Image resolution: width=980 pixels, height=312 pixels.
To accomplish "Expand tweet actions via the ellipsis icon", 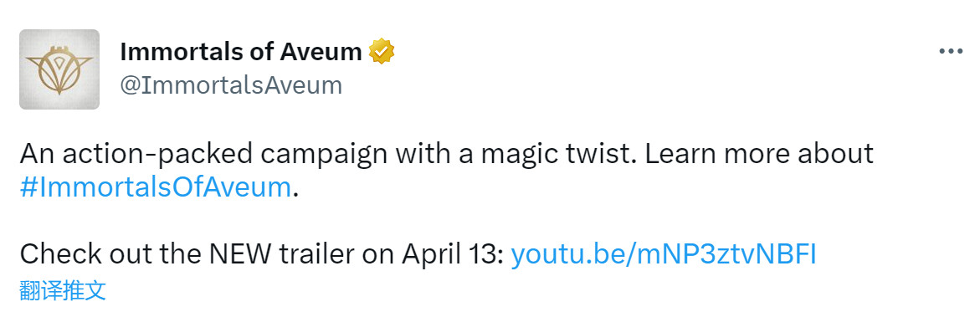I will pyautogui.click(x=951, y=52).
